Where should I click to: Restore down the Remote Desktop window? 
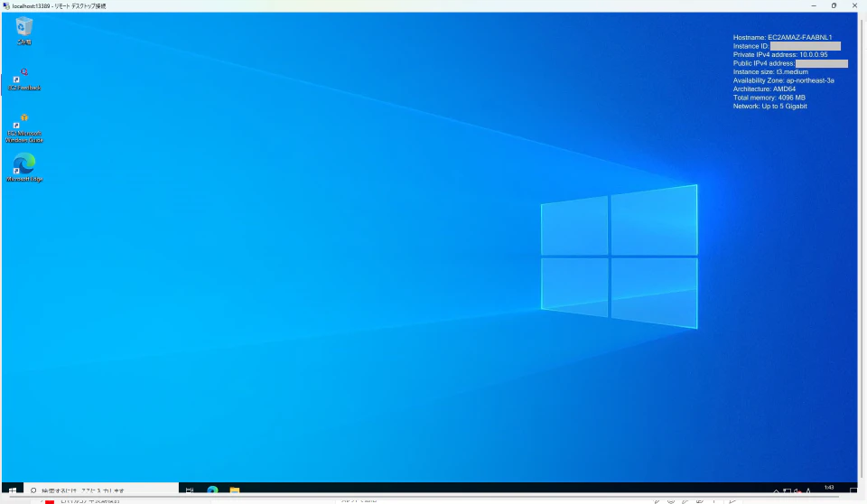(834, 5)
